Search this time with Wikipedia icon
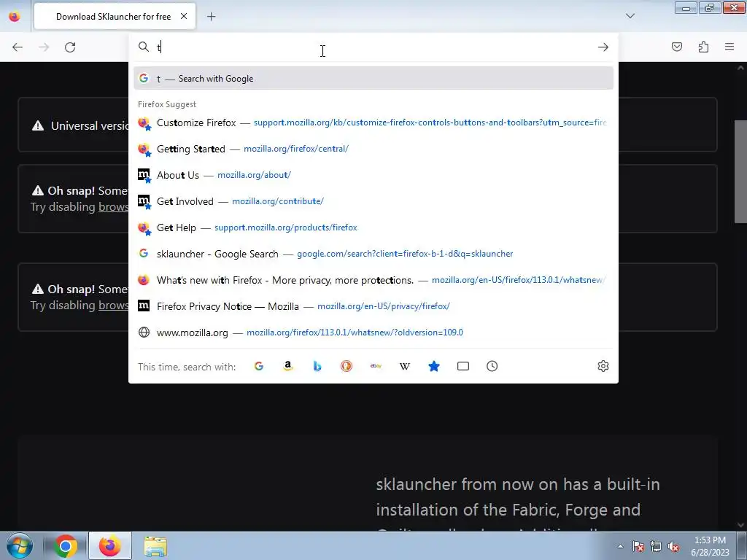Image resolution: width=747 pixels, height=560 pixels. [x=405, y=366]
